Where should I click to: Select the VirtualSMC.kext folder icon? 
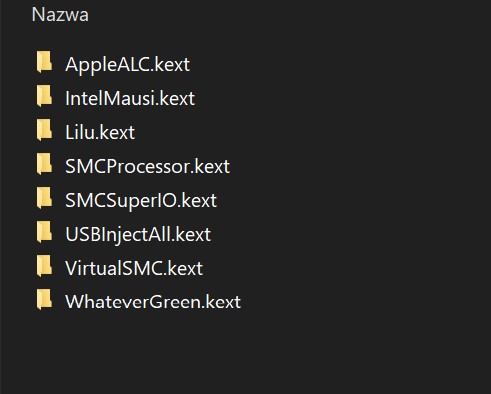coord(44,266)
